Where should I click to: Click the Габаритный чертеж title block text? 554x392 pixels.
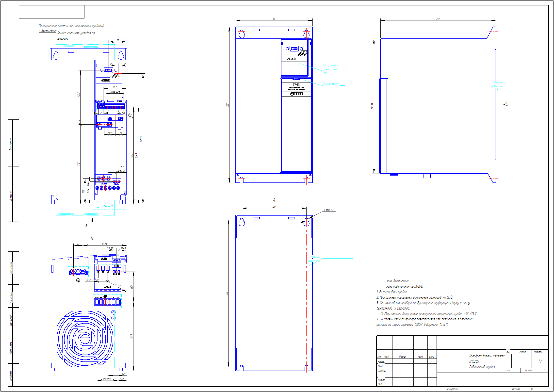[482, 367]
